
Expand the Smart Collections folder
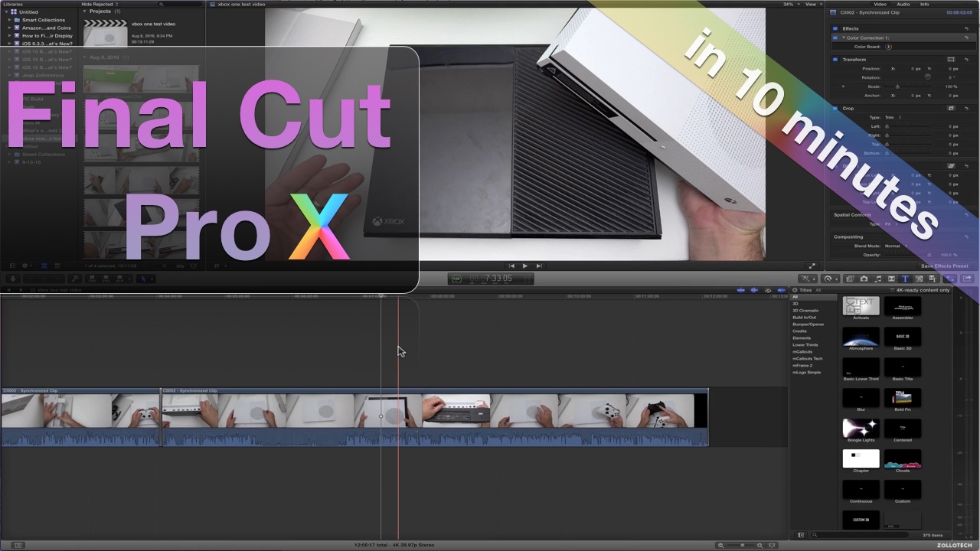click(x=9, y=20)
